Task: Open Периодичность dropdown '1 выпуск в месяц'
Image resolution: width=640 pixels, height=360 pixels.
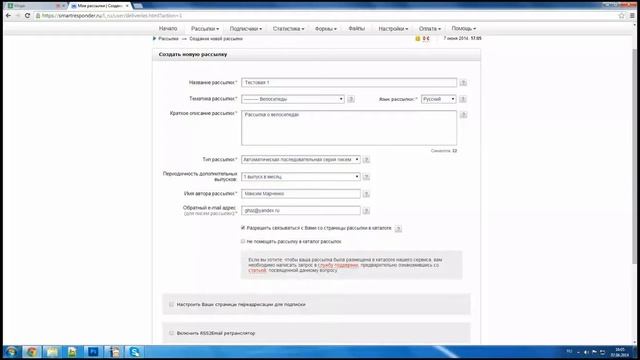Action: 301,177
